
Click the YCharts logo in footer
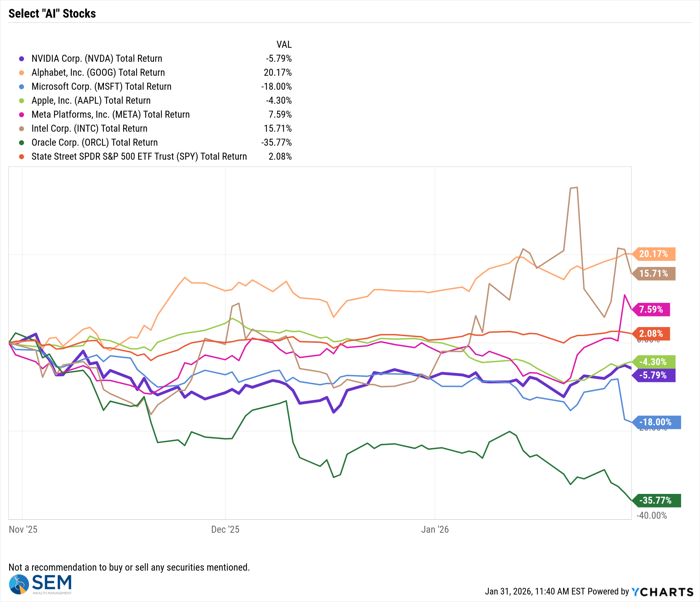[662, 592]
